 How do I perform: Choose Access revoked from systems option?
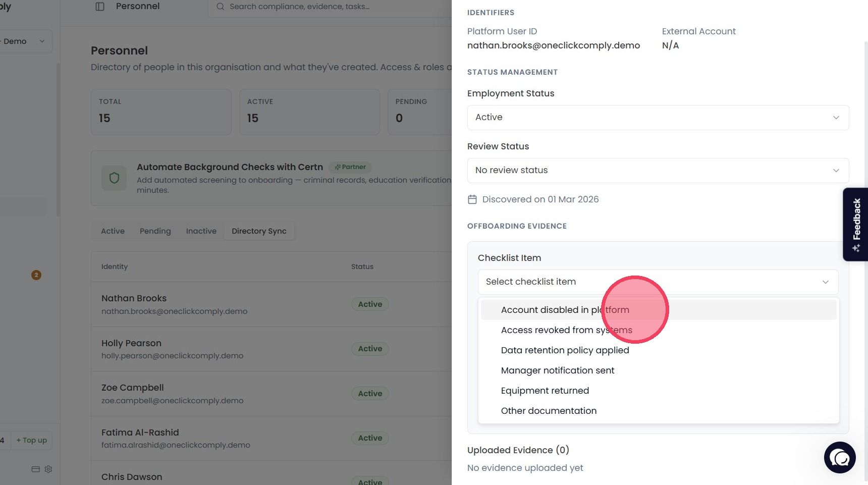659,330
